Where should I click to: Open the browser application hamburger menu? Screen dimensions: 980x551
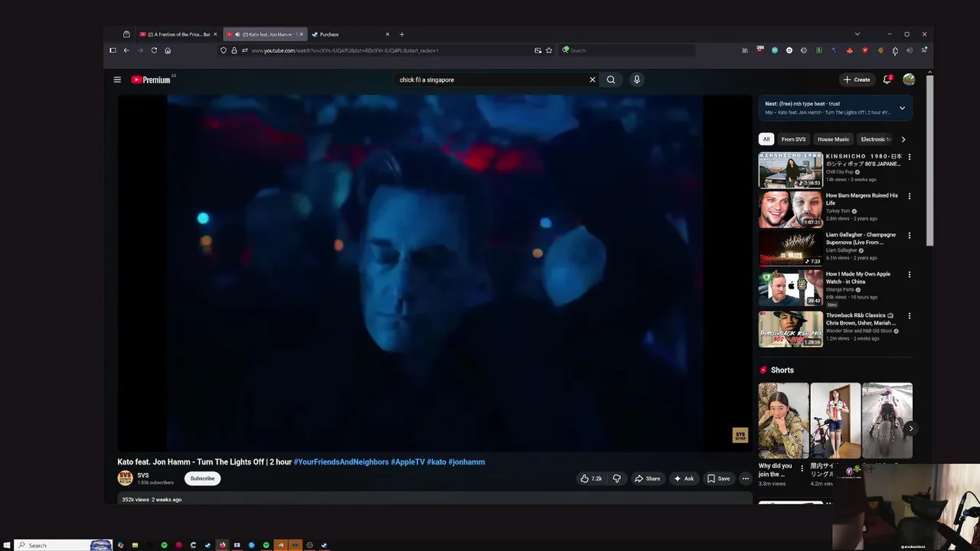924,51
